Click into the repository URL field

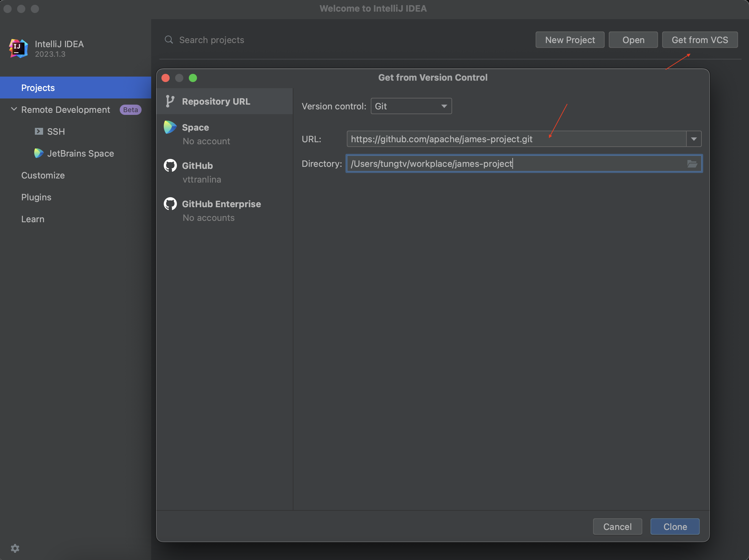(513, 139)
